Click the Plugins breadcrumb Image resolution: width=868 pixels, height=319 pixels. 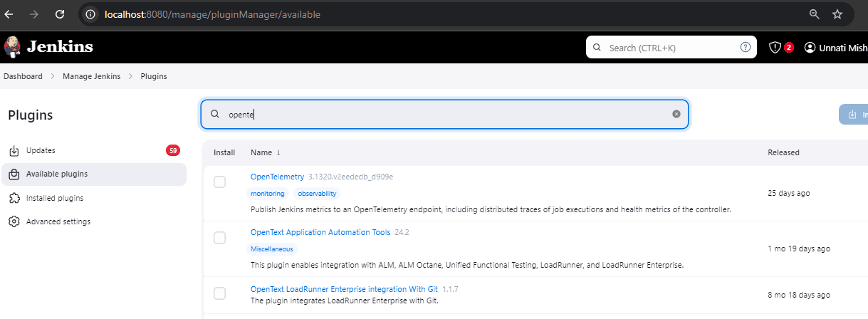click(154, 76)
